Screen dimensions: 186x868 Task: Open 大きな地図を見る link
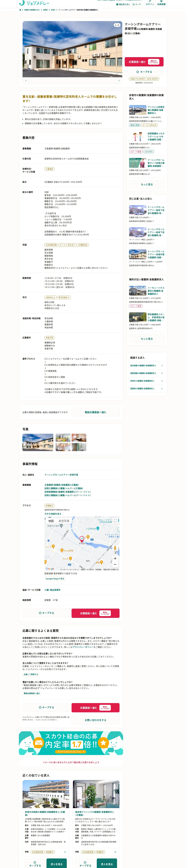[x=53, y=514]
